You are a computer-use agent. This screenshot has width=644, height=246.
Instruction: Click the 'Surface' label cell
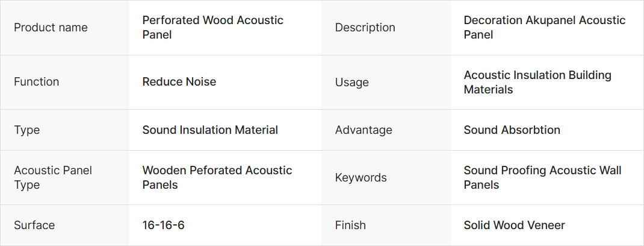pyautogui.click(x=34, y=225)
